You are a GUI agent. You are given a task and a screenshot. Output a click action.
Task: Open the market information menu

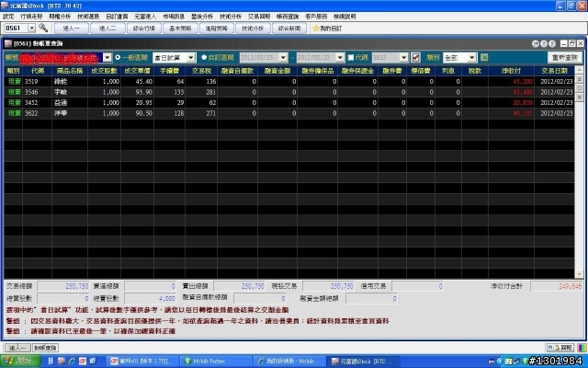pyautogui.click(x=174, y=17)
